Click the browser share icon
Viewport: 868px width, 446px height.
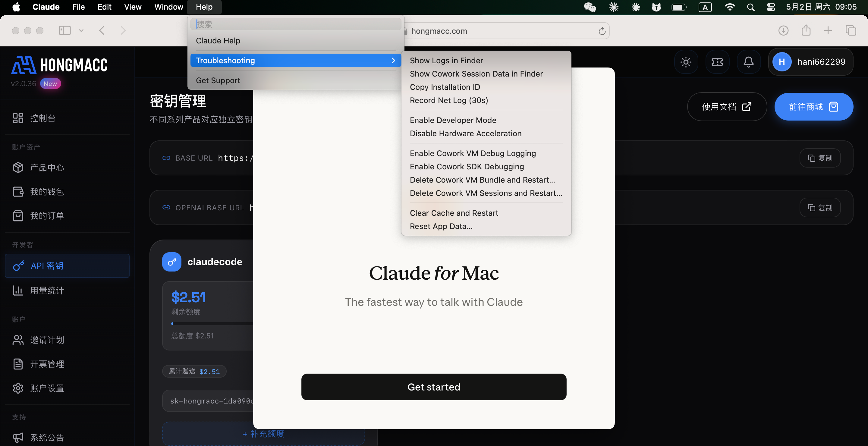(x=806, y=30)
